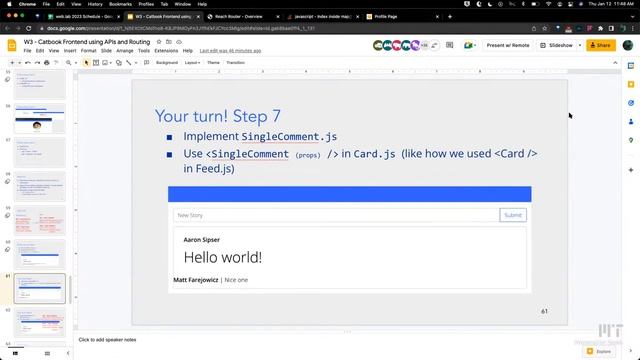Open the Layout dropdown
The width and height of the screenshot is (640, 360).
(x=192, y=63)
